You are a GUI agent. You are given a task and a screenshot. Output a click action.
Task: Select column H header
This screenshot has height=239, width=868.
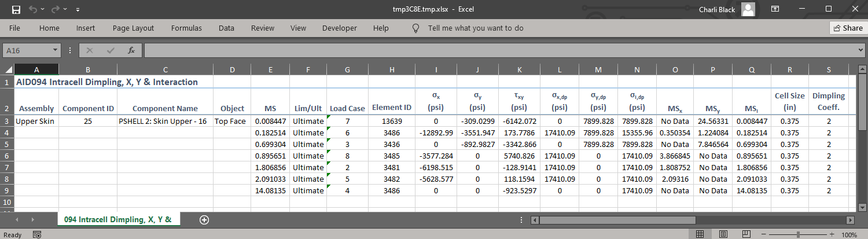(392, 70)
